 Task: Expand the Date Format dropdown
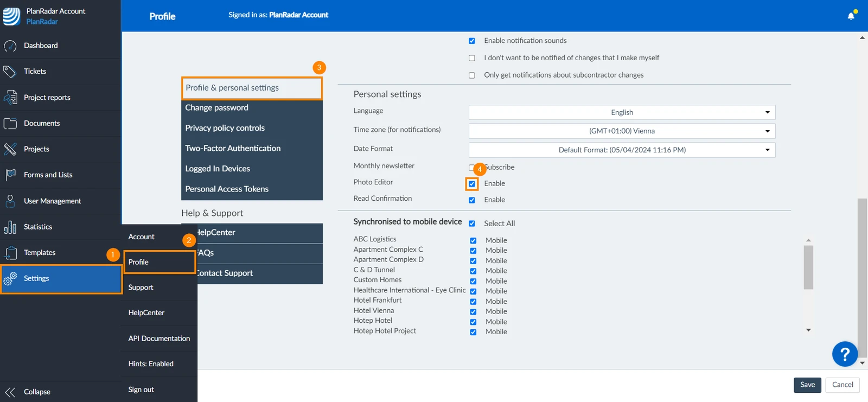(622, 150)
